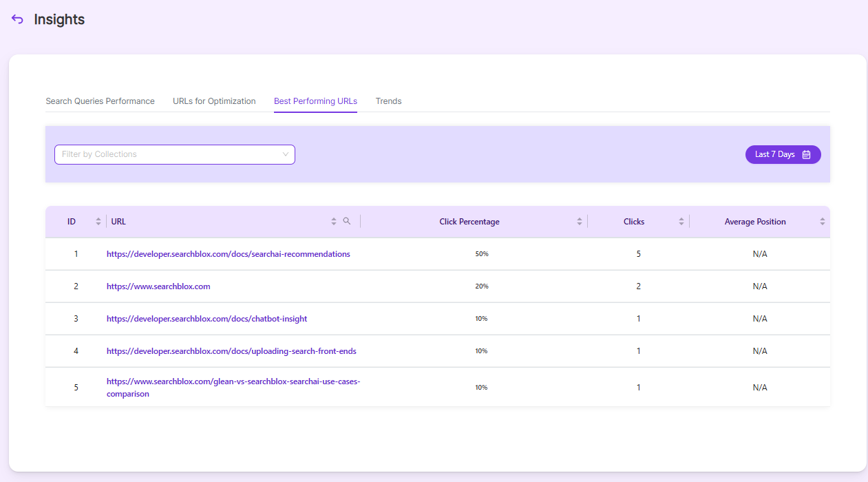Sort by Click Percentage column arrows
Viewport: 868px width, 482px height.
tap(580, 222)
